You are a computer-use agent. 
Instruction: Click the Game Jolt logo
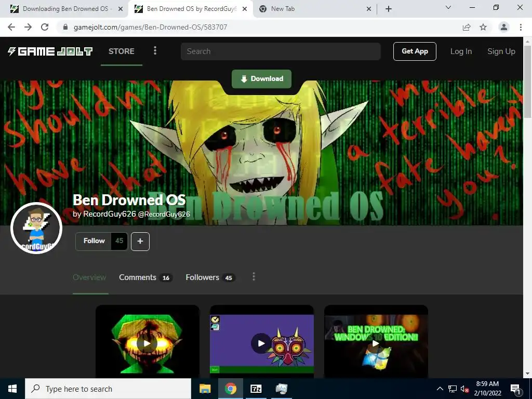tap(50, 51)
